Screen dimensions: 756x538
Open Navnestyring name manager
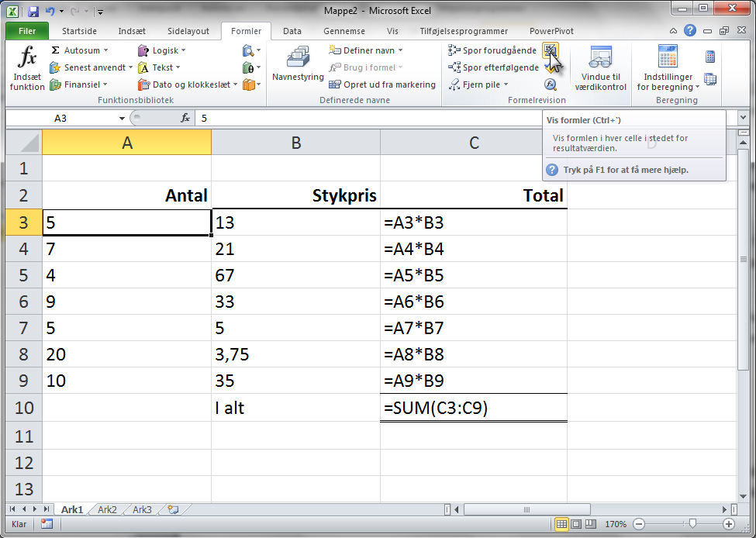tap(298, 66)
